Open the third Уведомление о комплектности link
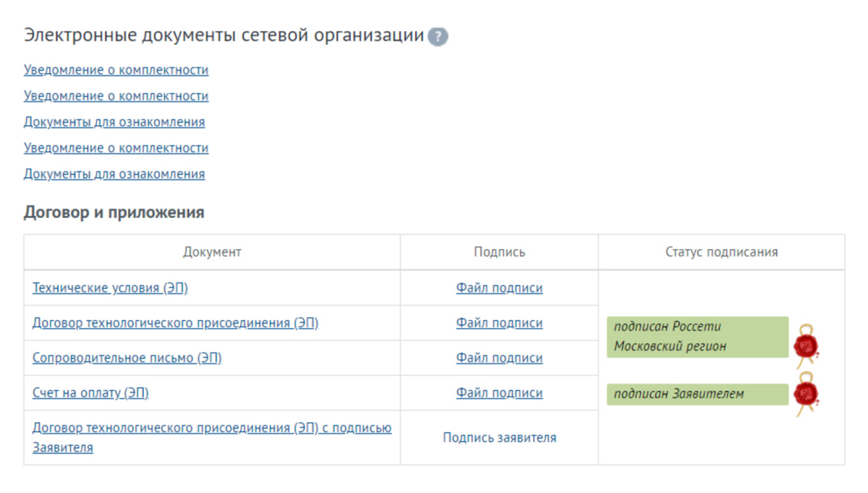The height and width of the screenshot is (493, 868). coord(116,148)
